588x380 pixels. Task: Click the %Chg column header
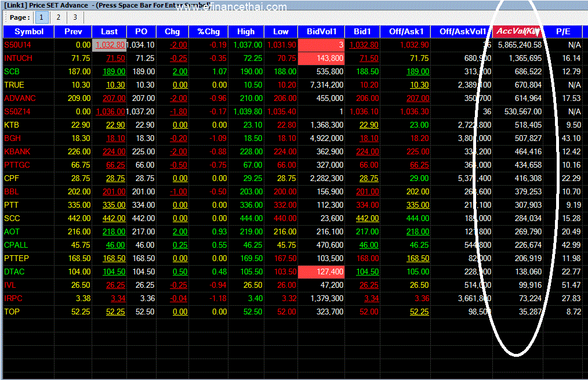click(x=209, y=31)
